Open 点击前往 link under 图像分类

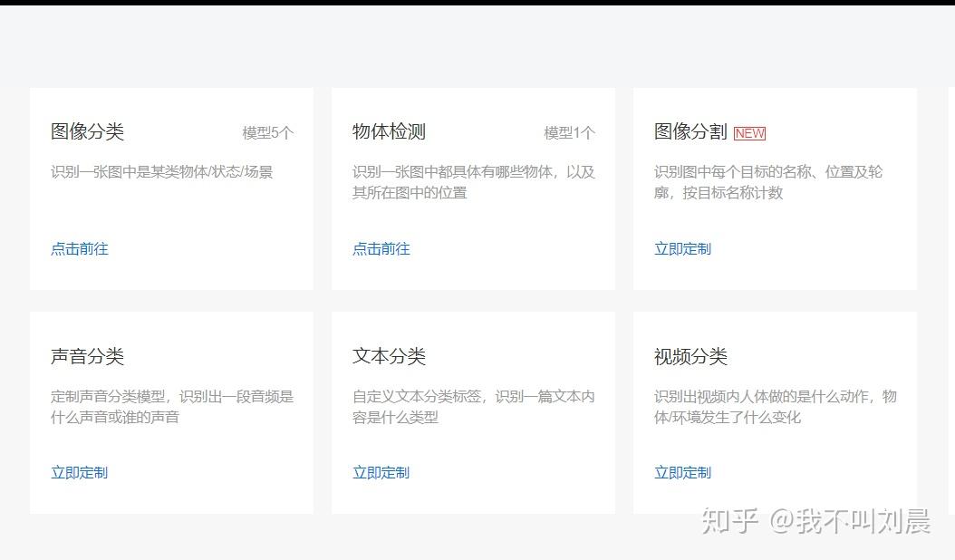(80, 248)
